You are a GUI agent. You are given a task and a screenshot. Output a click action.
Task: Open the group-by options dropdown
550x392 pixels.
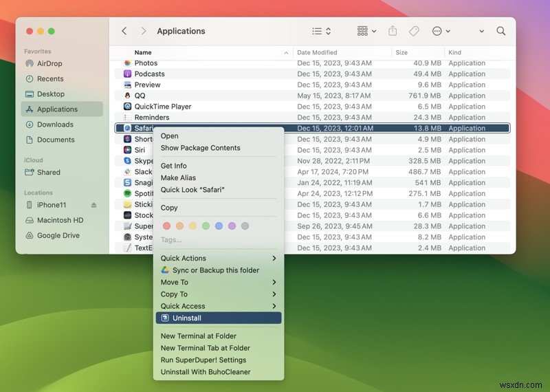[366, 31]
